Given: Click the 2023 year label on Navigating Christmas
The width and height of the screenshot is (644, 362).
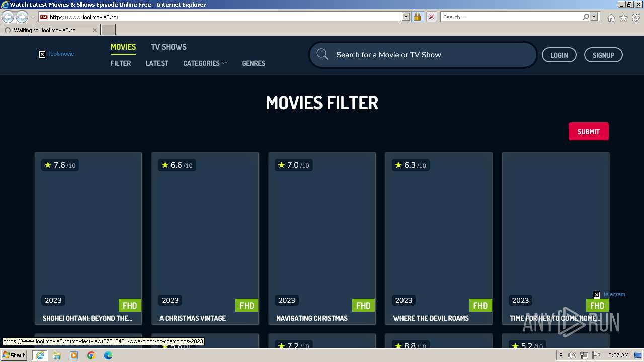Looking at the screenshot, I should click(x=287, y=300).
